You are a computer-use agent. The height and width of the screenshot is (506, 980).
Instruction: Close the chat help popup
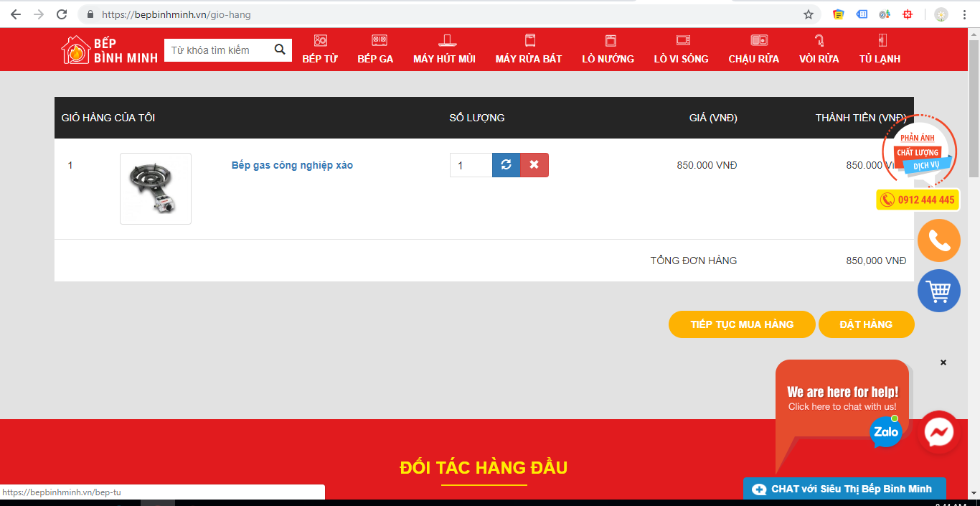(x=943, y=362)
